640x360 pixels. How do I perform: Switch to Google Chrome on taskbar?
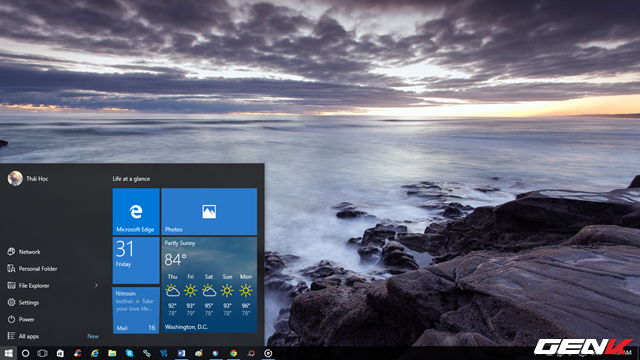coord(233,353)
